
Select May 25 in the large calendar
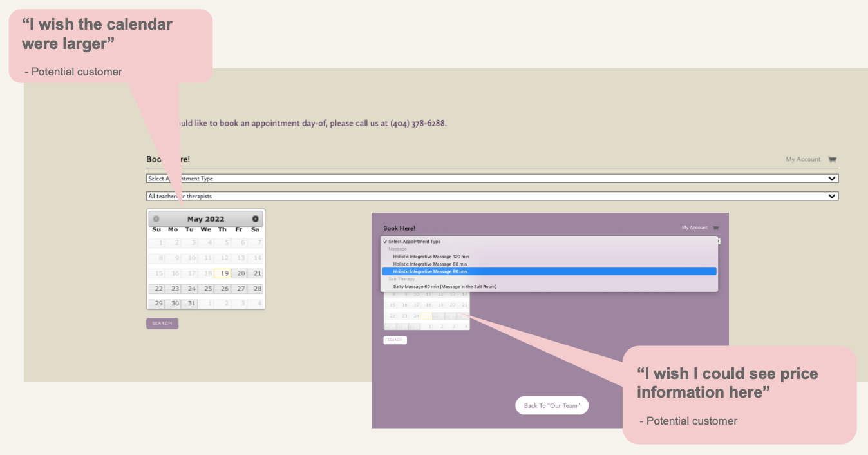point(206,289)
